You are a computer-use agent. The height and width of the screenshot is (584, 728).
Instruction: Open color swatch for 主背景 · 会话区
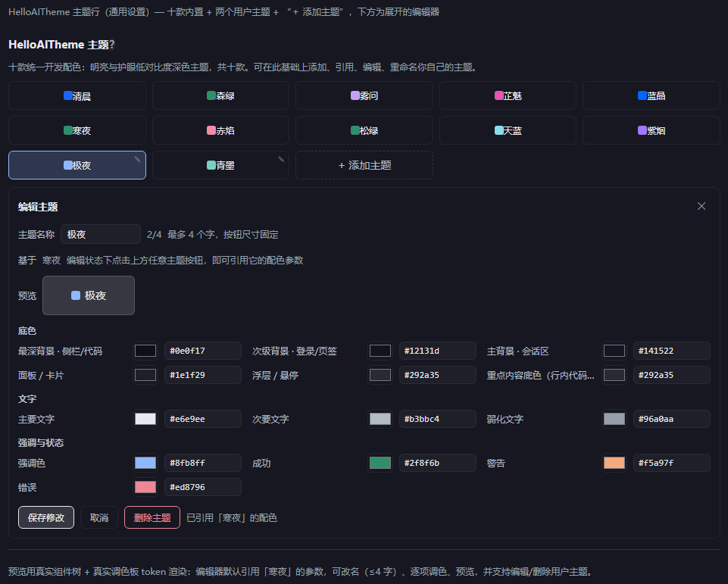pyautogui.click(x=614, y=351)
